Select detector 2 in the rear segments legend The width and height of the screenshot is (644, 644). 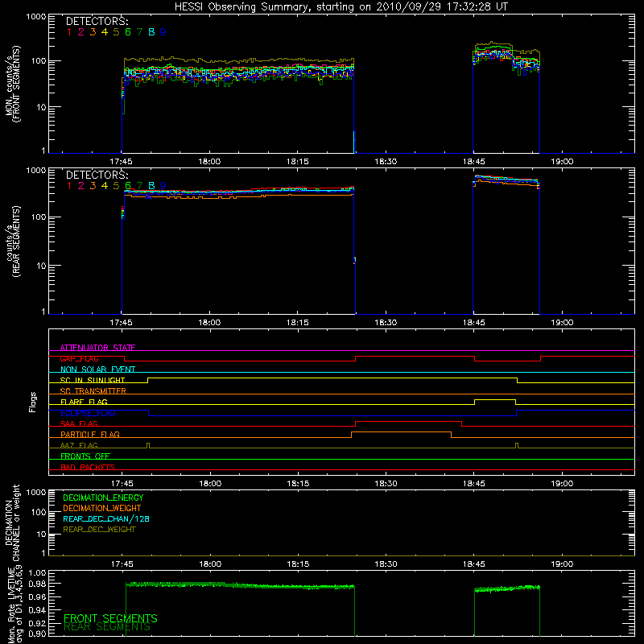[x=81, y=186]
